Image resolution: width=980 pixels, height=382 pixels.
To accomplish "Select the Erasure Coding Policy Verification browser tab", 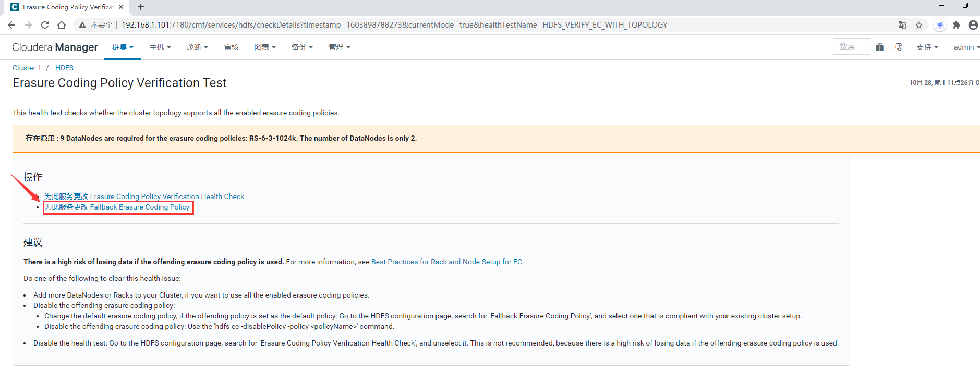I will click(x=68, y=7).
